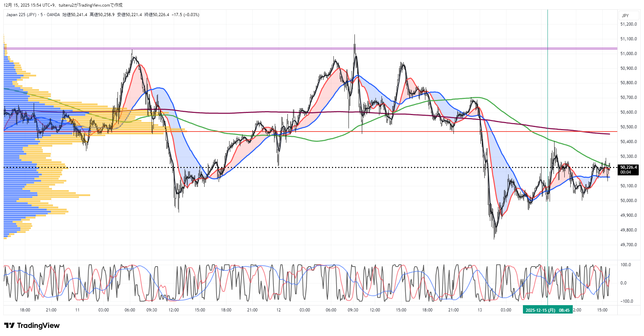Click the 49,700.0 price axis label
644x336 pixels.
[628, 245]
